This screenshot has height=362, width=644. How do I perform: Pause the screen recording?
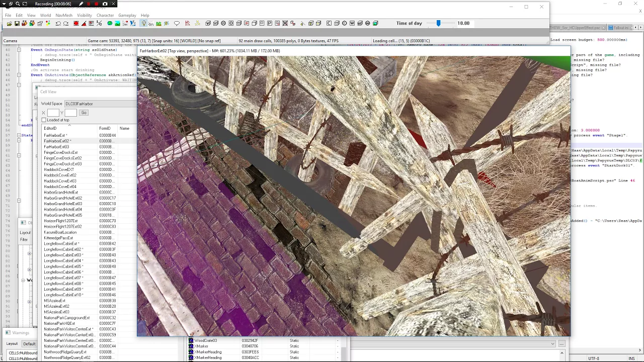(x=89, y=4)
